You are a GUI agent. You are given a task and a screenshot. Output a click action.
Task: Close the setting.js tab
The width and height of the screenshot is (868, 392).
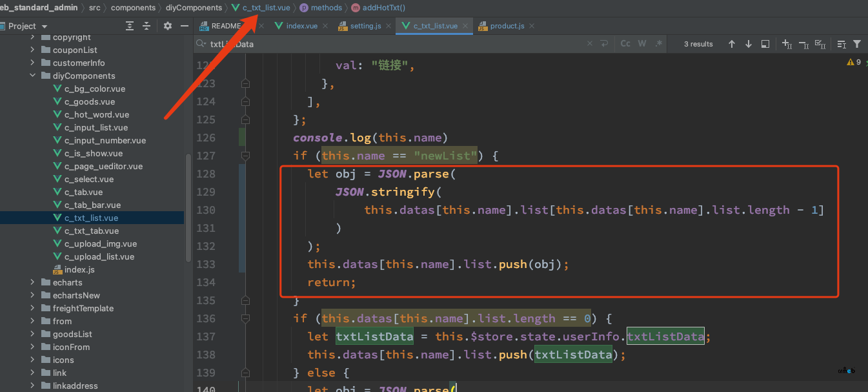pyautogui.click(x=388, y=26)
